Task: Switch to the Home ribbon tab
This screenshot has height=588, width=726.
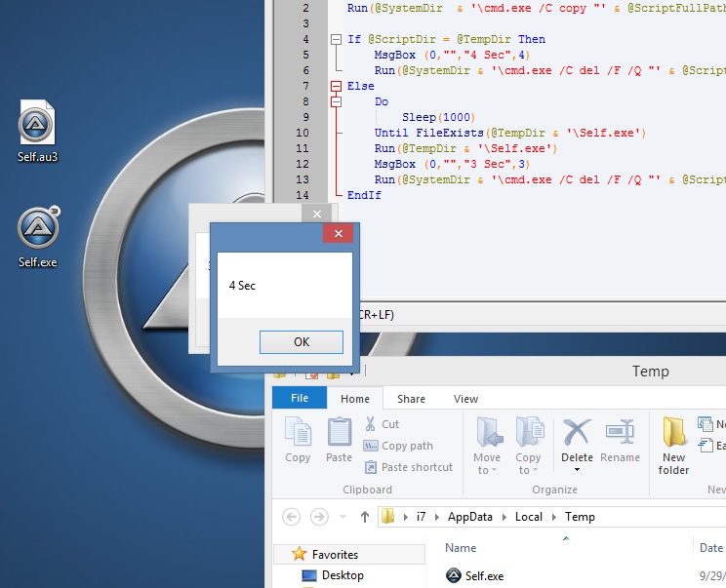Action: (355, 399)
